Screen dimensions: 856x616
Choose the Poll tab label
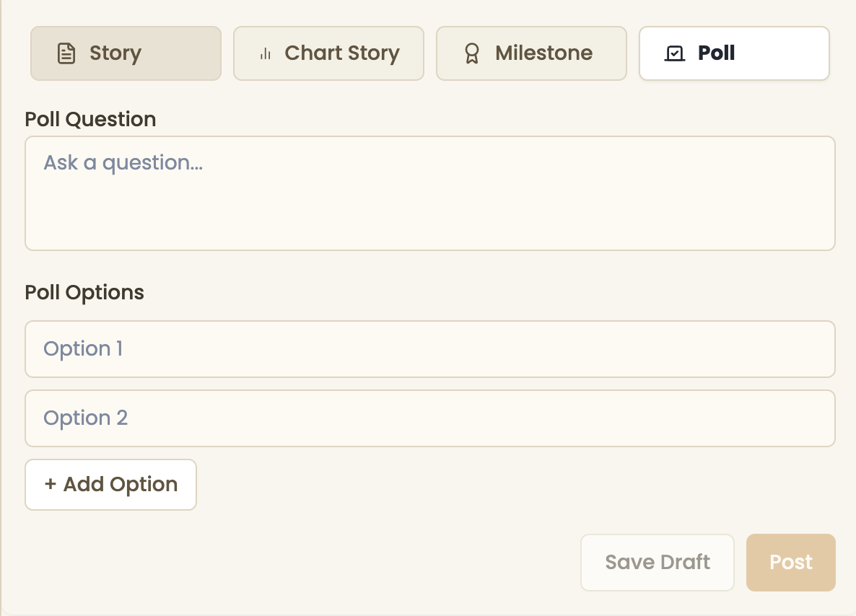pyautogui.click(x=717, y=53)
